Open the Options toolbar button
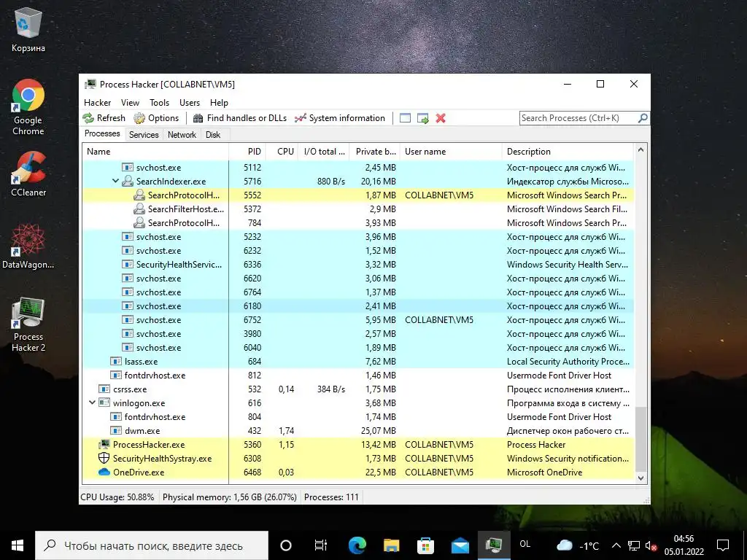 156,118
